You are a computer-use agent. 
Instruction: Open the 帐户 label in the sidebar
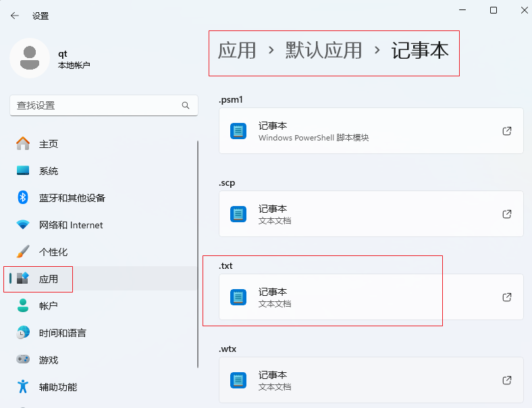tap(48, 306)
